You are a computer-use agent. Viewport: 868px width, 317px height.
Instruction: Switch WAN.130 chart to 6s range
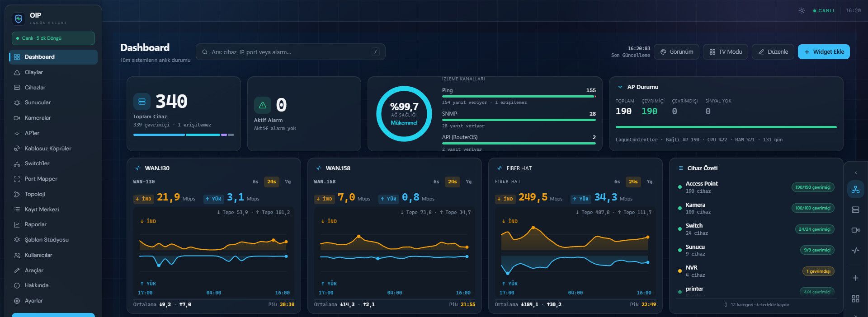click(x=255, y=182)
